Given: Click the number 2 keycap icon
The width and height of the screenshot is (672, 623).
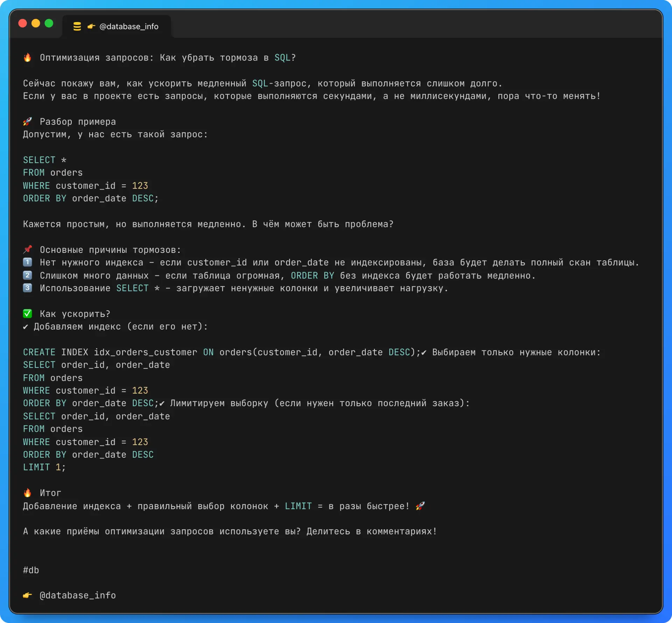Looking at the screenshot, I should (27, 275).
